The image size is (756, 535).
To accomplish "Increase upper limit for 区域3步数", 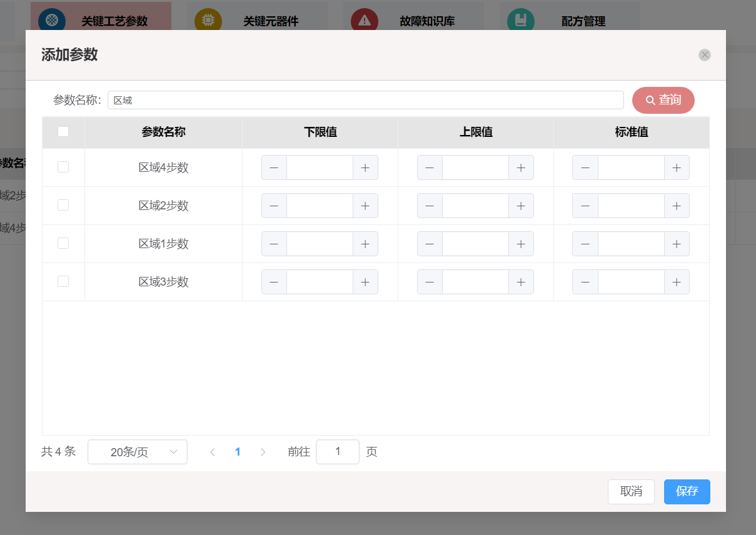I will [521, 282].
